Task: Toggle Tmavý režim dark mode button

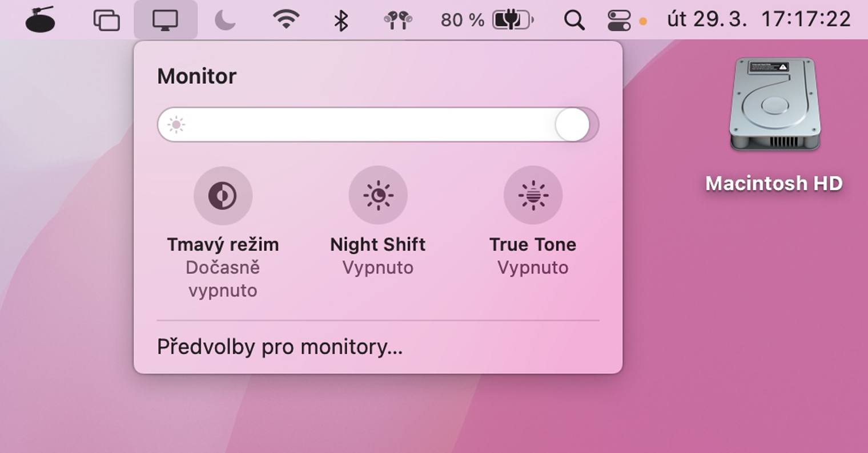Action: [223, 196]
